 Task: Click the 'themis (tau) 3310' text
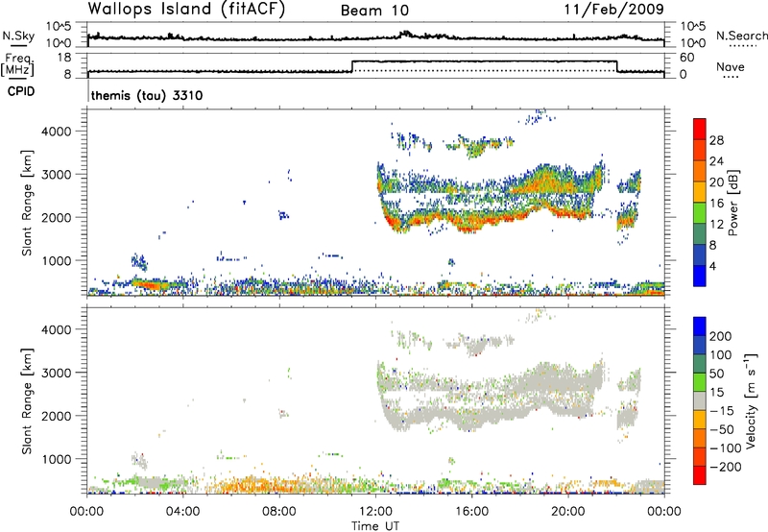[x=147, y=95]
